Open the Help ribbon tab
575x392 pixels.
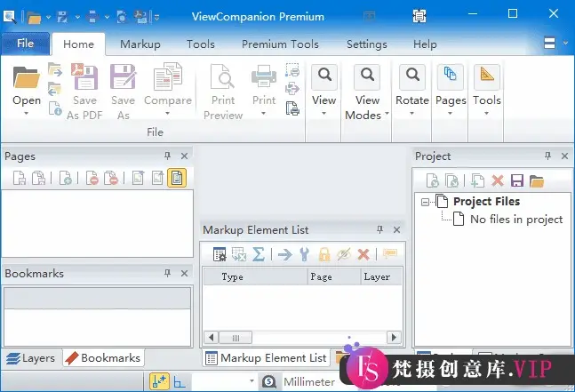point(425,44)
